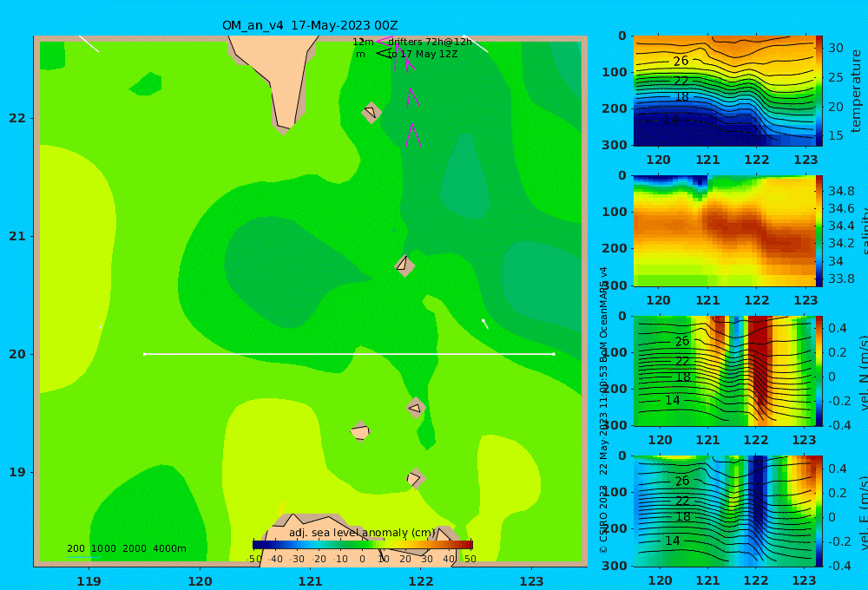
Task: Click latitude label 22 on main map axis
Action: click(x=17, y=118)
